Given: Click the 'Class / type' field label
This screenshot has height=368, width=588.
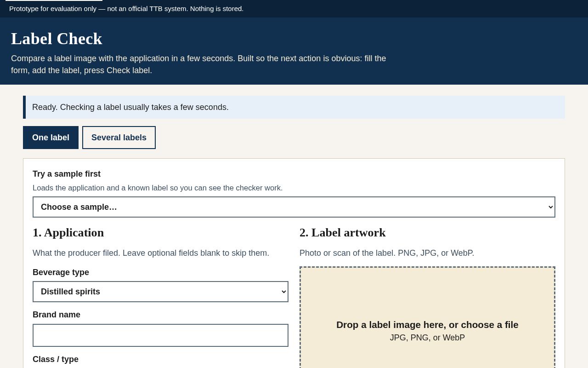Looking at the screenshot, I should (x=56, y=359).
